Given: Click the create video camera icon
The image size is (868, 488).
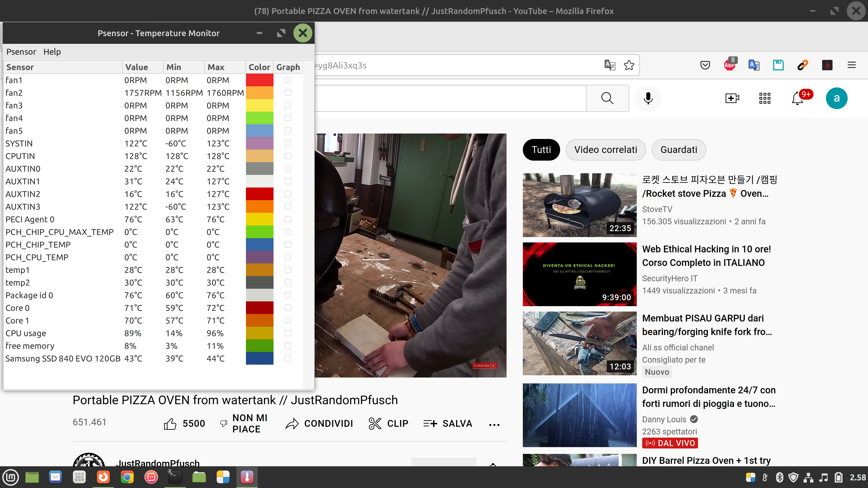Looking at the screenshot, I should pyautogui.click(x=732, y=98).
